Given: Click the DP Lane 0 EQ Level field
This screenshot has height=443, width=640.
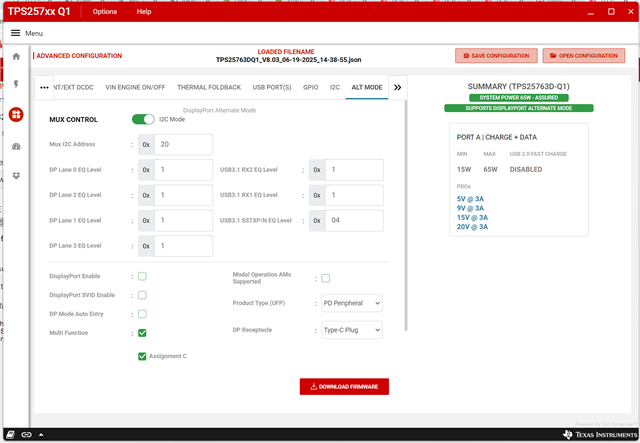Looking at the screenshot, I should 183,170.
